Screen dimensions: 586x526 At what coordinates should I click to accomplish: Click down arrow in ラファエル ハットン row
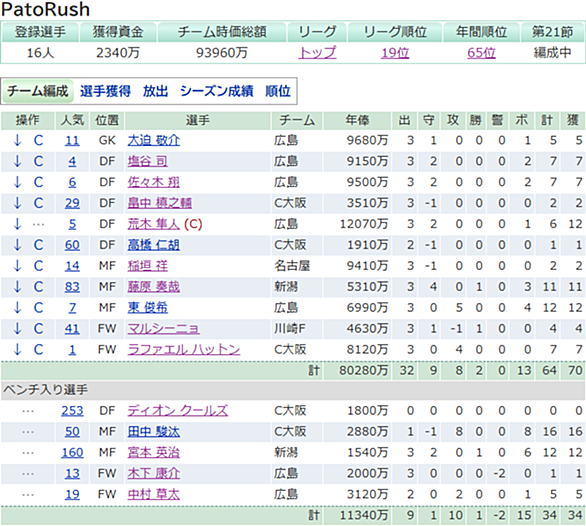[x=17, y=350]
